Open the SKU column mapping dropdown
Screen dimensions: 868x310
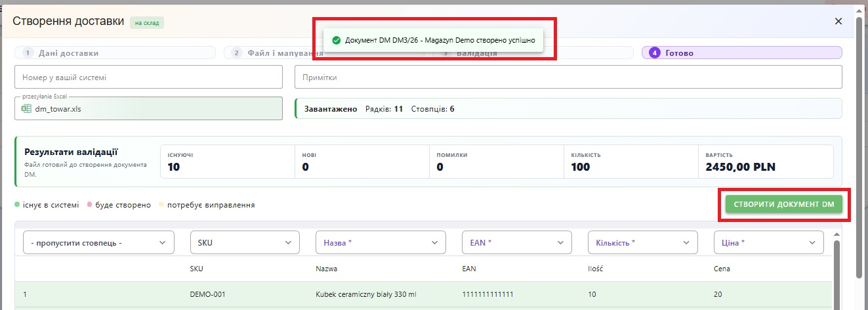pyautogui.click(x=245, y=242)
